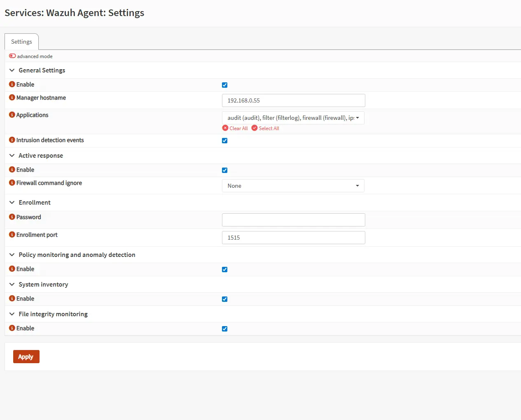Click the Apply button
521x420 pixels.
pyautogui.click(x=26, y=357)
